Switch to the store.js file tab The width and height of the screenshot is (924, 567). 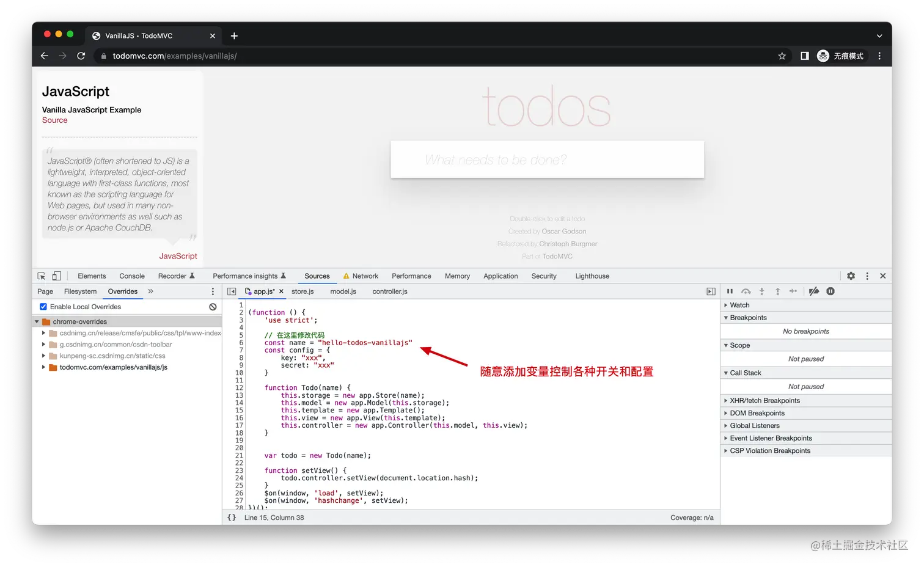302,291
